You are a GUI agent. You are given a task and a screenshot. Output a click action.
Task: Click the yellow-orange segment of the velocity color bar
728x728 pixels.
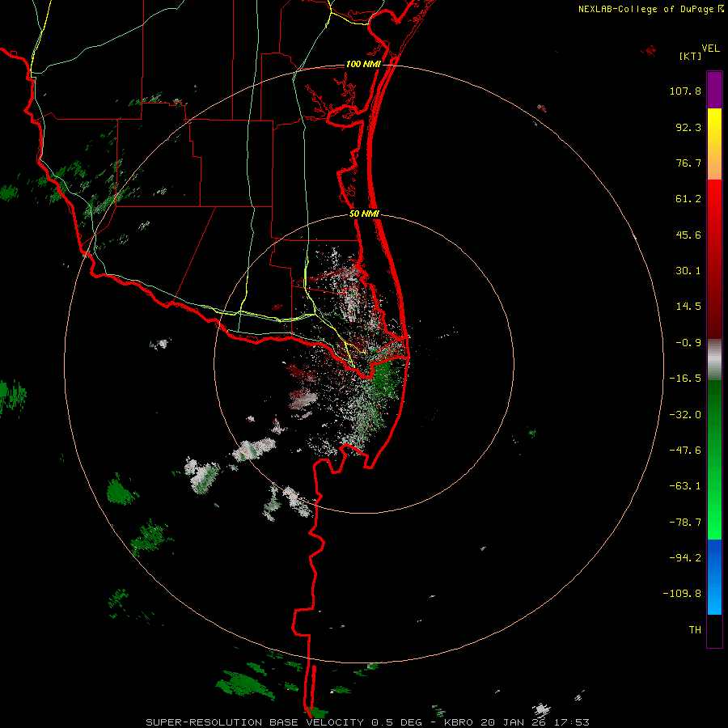(714, 144)
